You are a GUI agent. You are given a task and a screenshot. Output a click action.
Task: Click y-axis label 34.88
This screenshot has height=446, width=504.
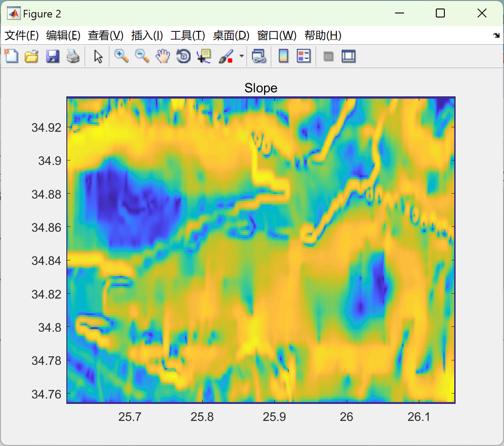(x=46, y=194)
